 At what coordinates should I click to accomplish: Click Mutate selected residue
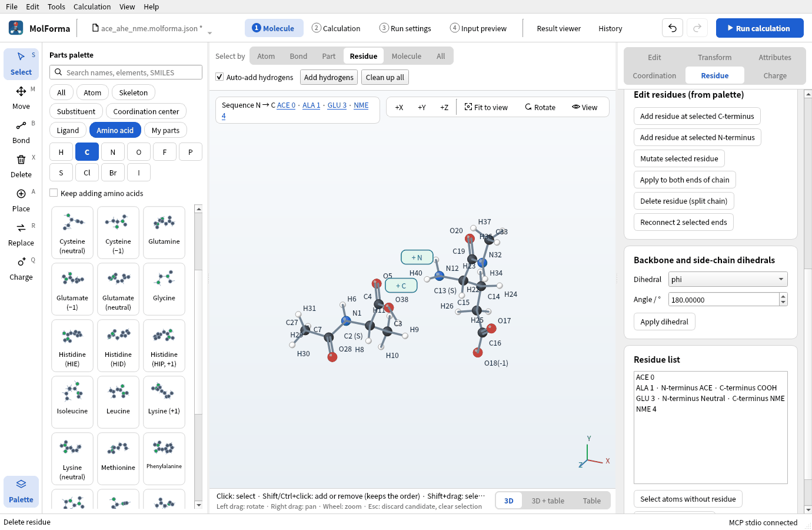[679, 158]
